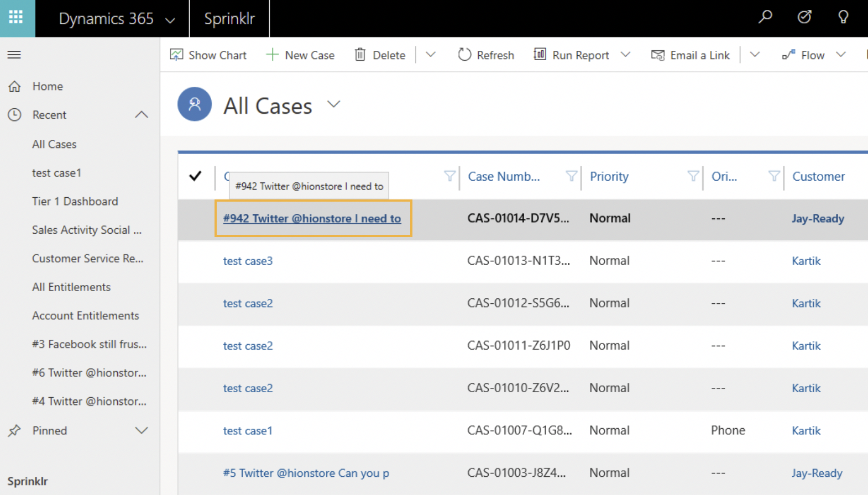Open test case2 link for CAS-01010

[248, 388]
